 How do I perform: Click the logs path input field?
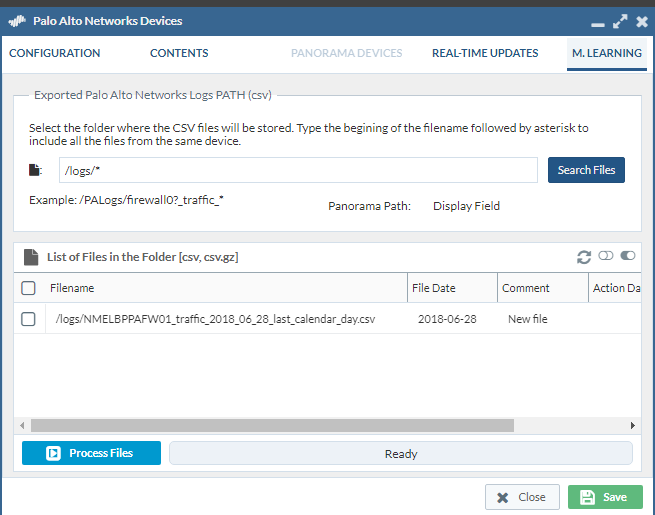pyautogui.click(x=298, y=170)
